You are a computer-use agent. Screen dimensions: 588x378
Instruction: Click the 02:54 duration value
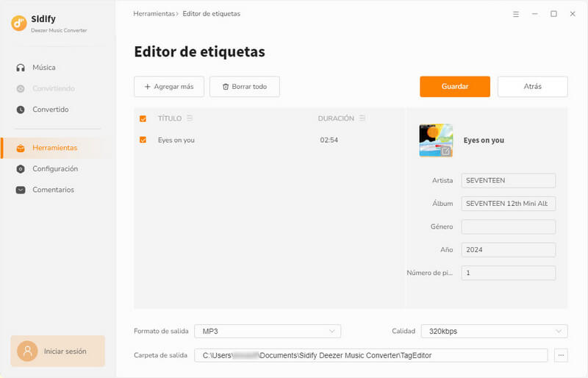click(x=329, y=140)
